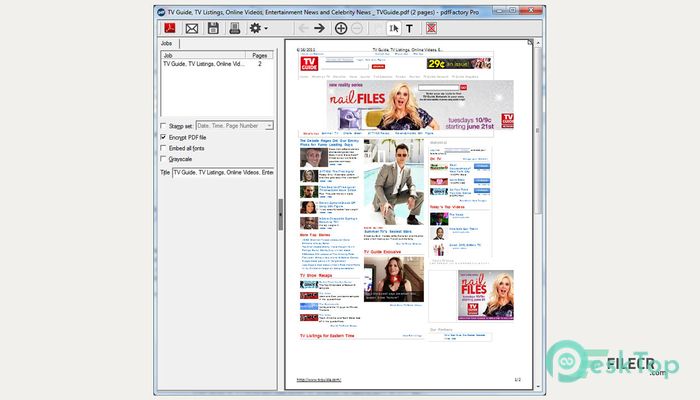Enable the Stamp set checkbox

(x=163, y=126)
